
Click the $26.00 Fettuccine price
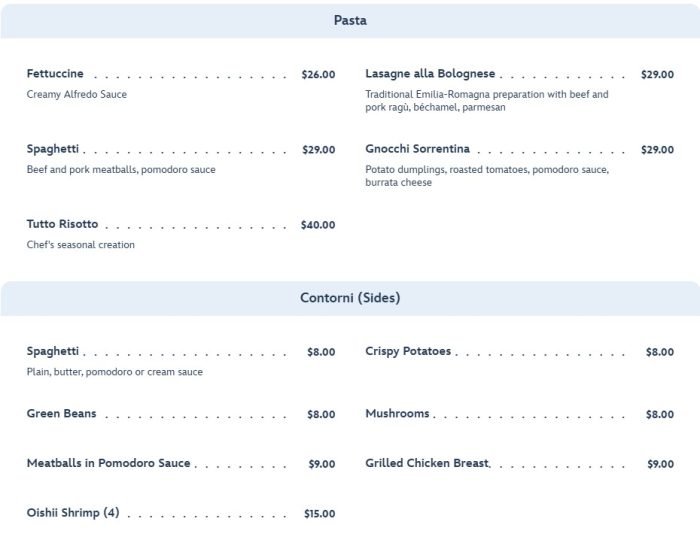318,75
